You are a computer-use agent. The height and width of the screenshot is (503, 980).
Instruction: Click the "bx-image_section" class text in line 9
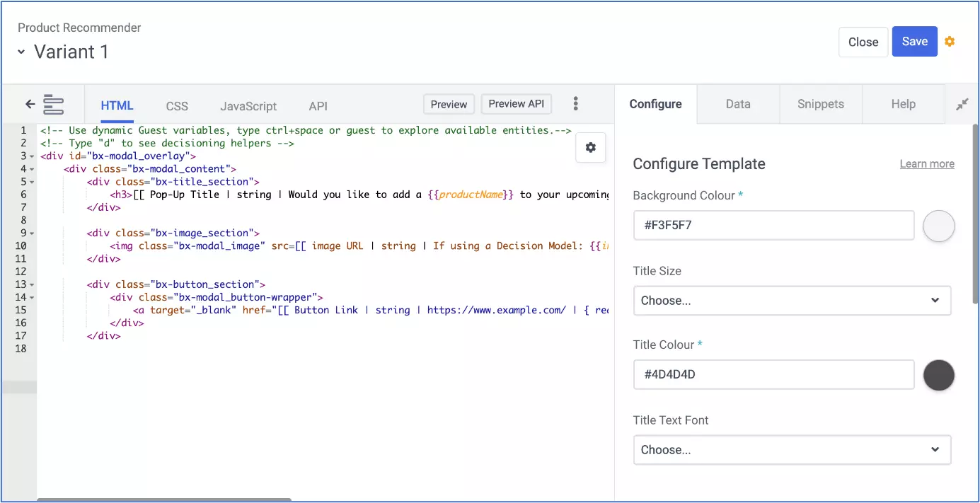click(x=204, y=233)
